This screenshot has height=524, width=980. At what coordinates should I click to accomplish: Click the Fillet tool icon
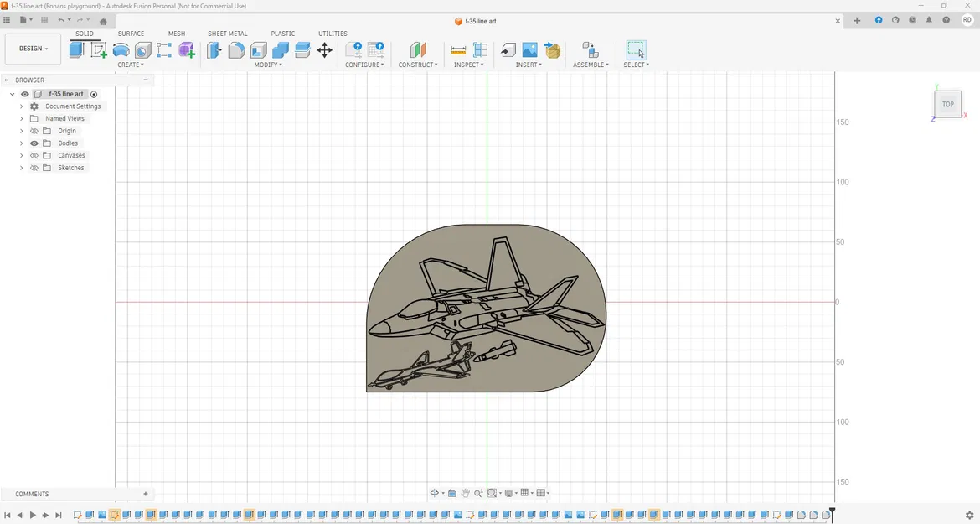coord(236,50)
